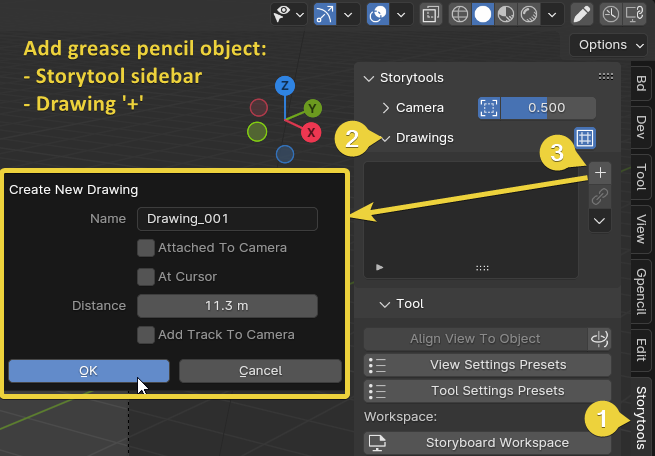Image resolution: width=655 pixels, height=456 pixels.
Task: Enable Attached To Camera checkbox
Action: click(x=146, y=248)
